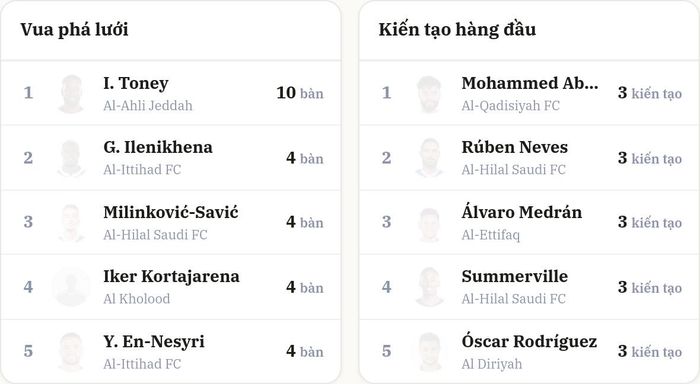Open Y. En-Nesyri's player photo
Screen dimensions: 700x384
71,351
